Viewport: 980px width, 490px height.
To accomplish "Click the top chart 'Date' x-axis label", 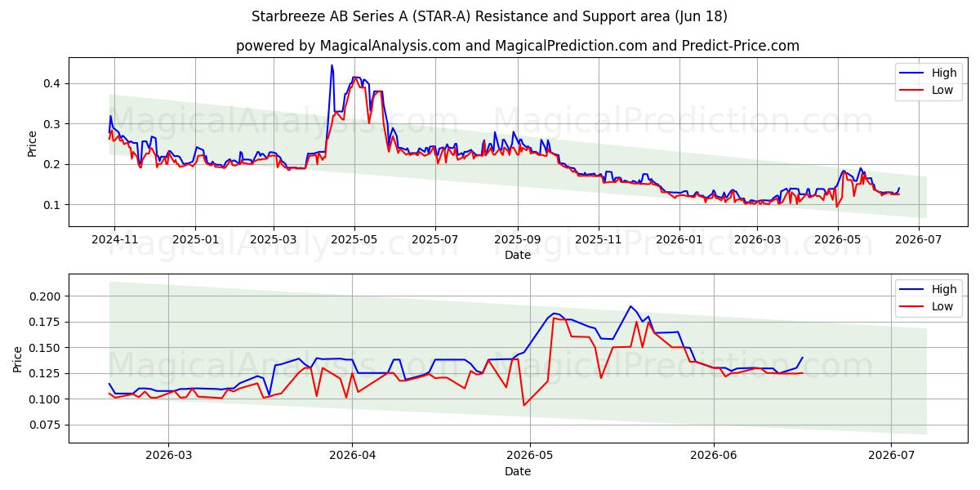I will [518, 255].
